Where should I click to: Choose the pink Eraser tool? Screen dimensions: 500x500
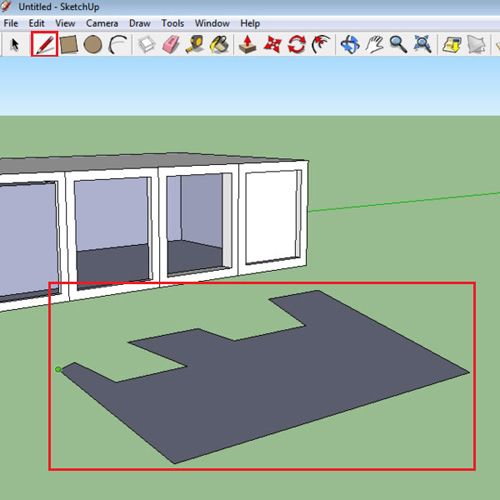click(171, 45)
